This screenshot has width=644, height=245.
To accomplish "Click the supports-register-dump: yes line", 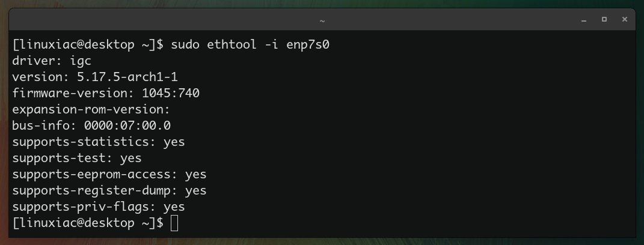I will [x=109, y=190].
